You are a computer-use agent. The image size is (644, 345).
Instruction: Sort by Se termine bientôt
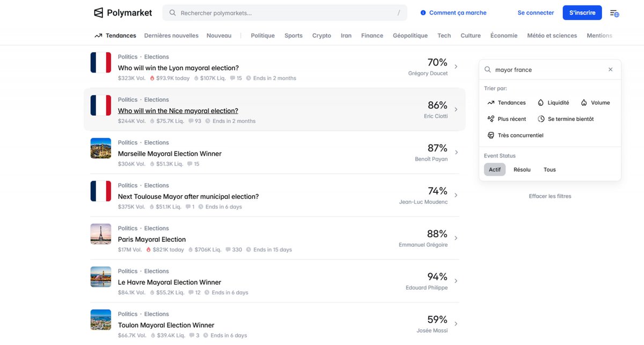[566, 119]
